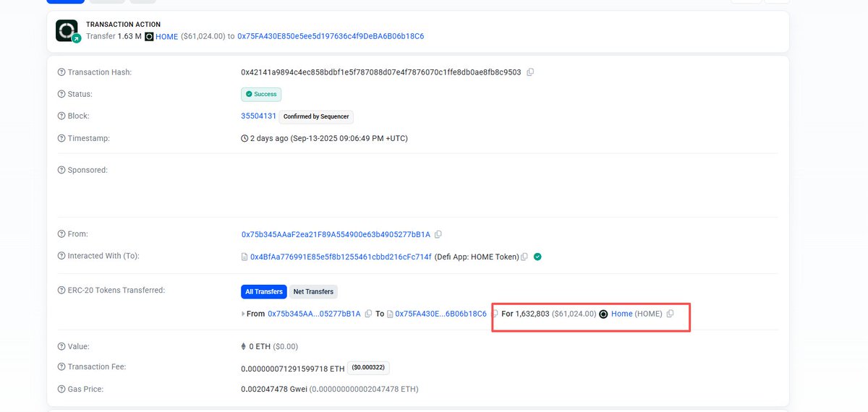This screenshot has width=868, height=412.
Task: Expand the token transfer row arrow
Action: (243, 314)
